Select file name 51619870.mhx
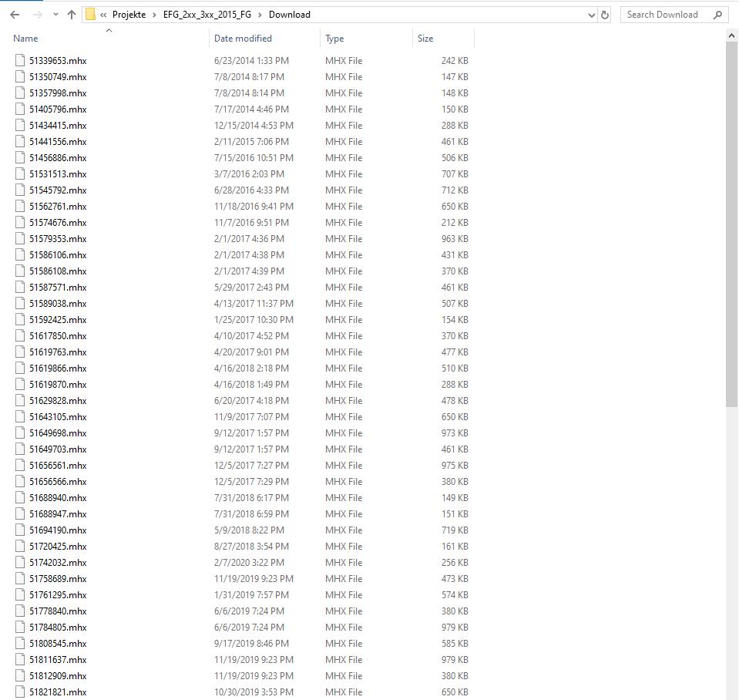This screenshot has width=739, height=700. pos(58,384)
